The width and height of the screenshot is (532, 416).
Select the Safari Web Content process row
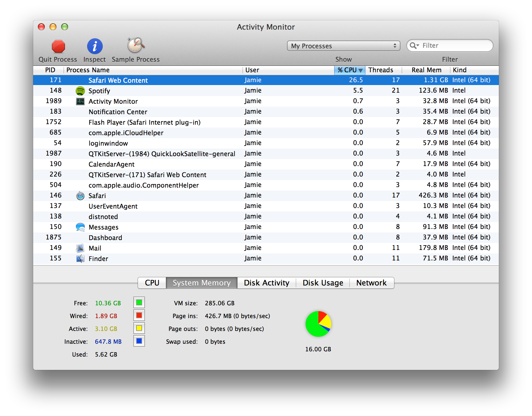tap(266, 80)
